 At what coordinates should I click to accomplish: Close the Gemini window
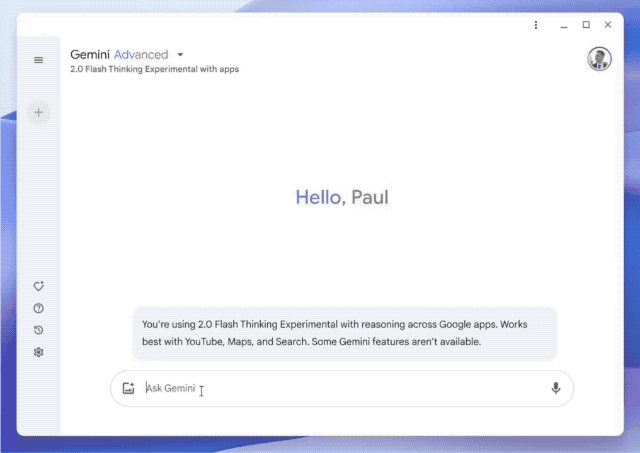(x=608, y=25)
